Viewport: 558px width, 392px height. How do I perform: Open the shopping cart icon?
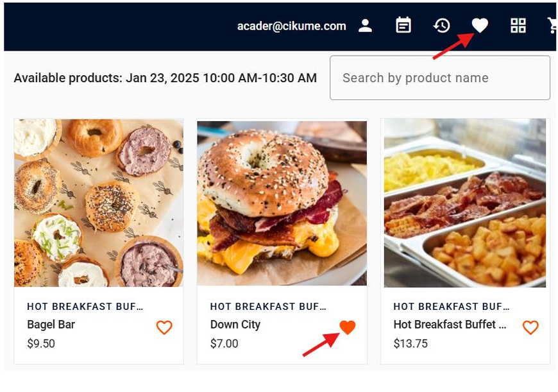pyautogui.click(x=552, y=26)
